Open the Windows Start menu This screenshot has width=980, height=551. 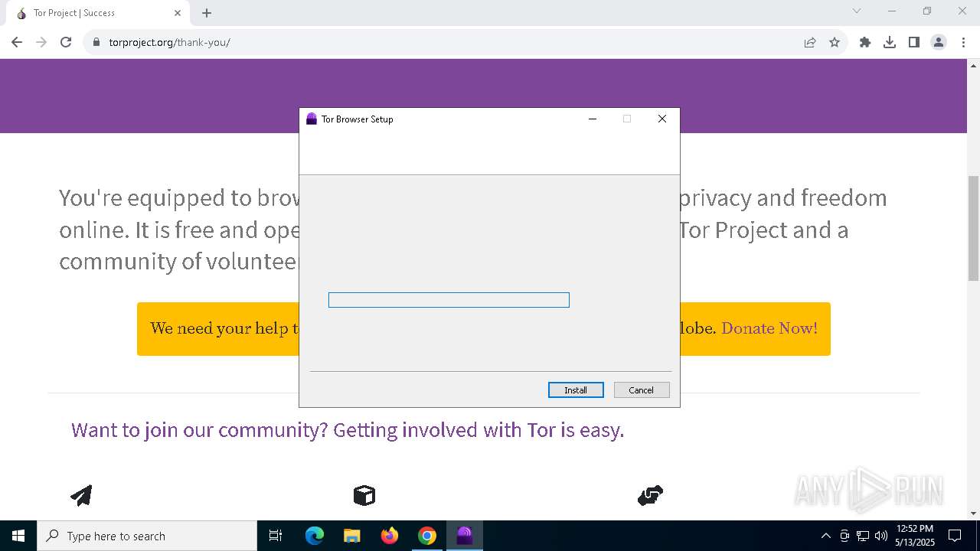point(18,536)
